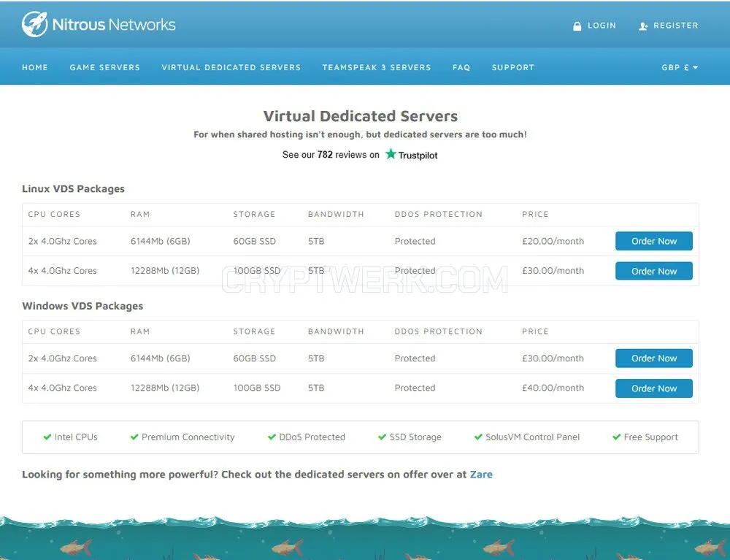730x560 pixels.
Task: Click the Windows table PRICE header
Action: click(535, 331)
